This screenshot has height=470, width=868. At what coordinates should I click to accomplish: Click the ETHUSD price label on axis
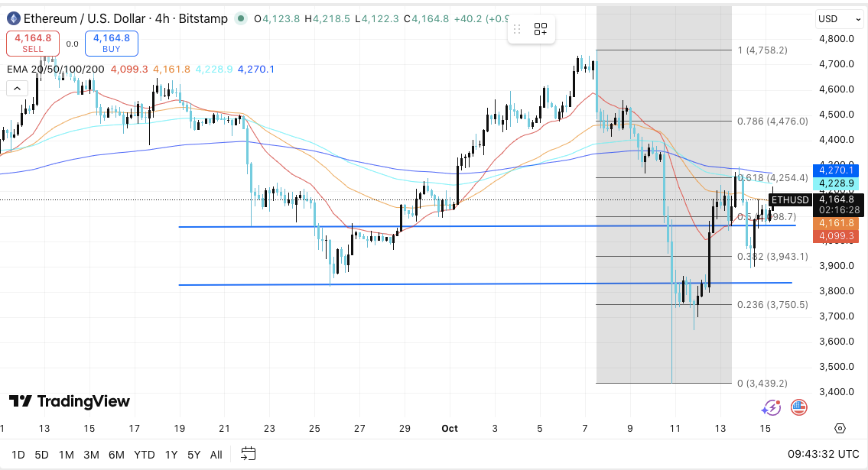(x=790, y=200)
